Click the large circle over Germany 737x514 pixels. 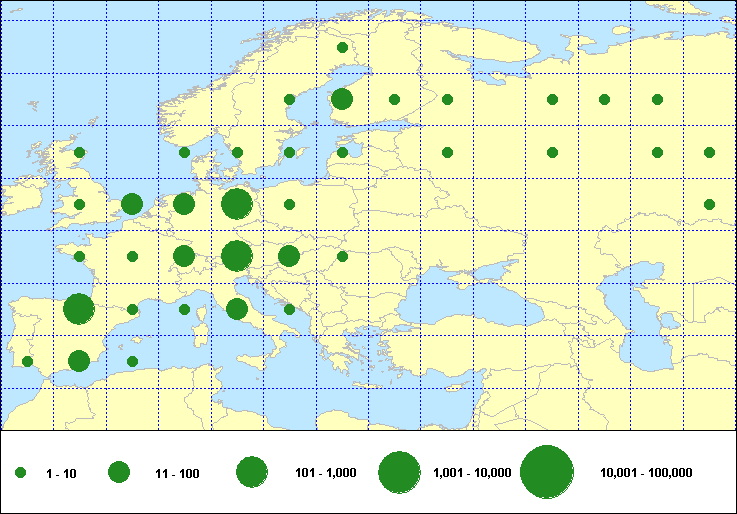pos(236,204)
